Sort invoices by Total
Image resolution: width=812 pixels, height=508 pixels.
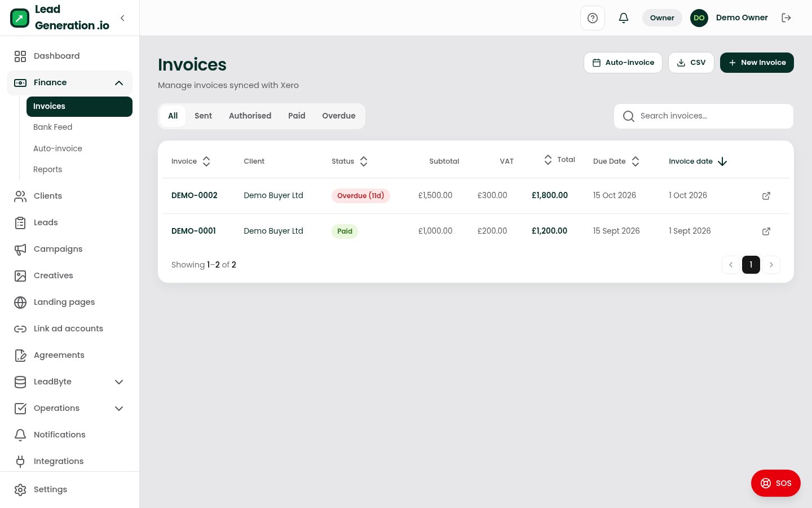click(x=559, y=160)
